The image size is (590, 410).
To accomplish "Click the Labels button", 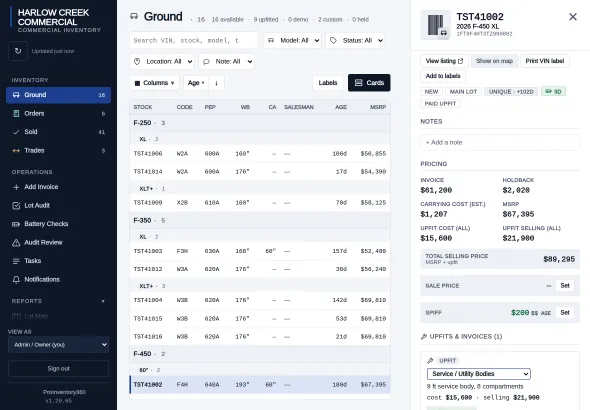I will [x=328, y=83].
